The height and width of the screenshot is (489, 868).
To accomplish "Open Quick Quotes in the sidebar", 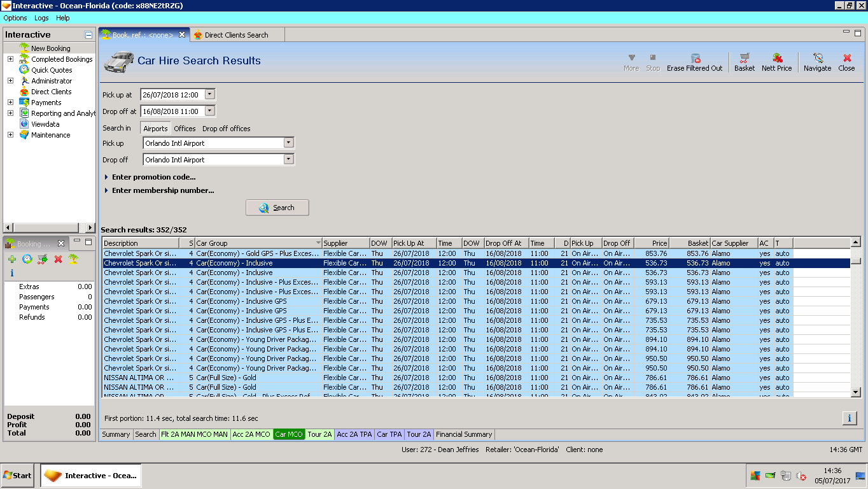I will [x=52, y=70].
